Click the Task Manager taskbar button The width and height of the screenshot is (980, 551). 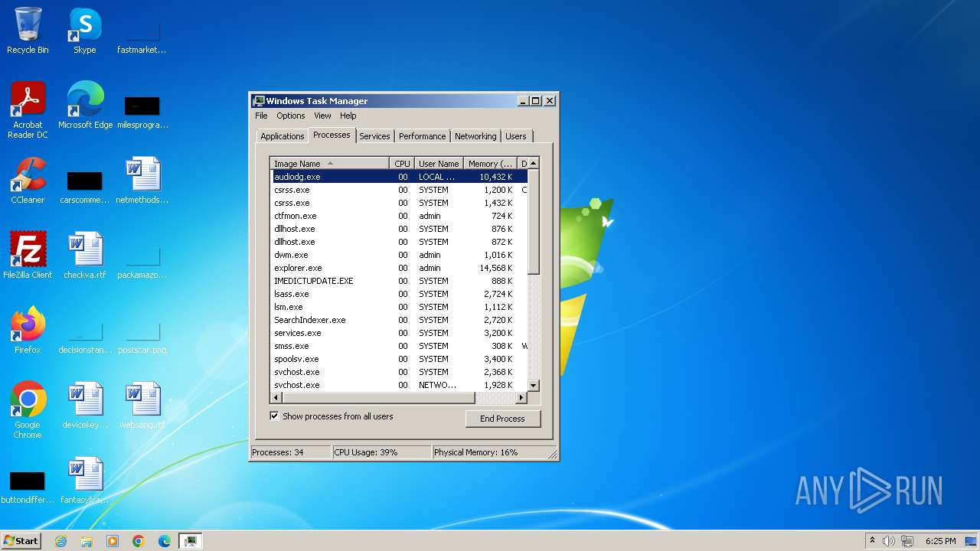point(190,541)
